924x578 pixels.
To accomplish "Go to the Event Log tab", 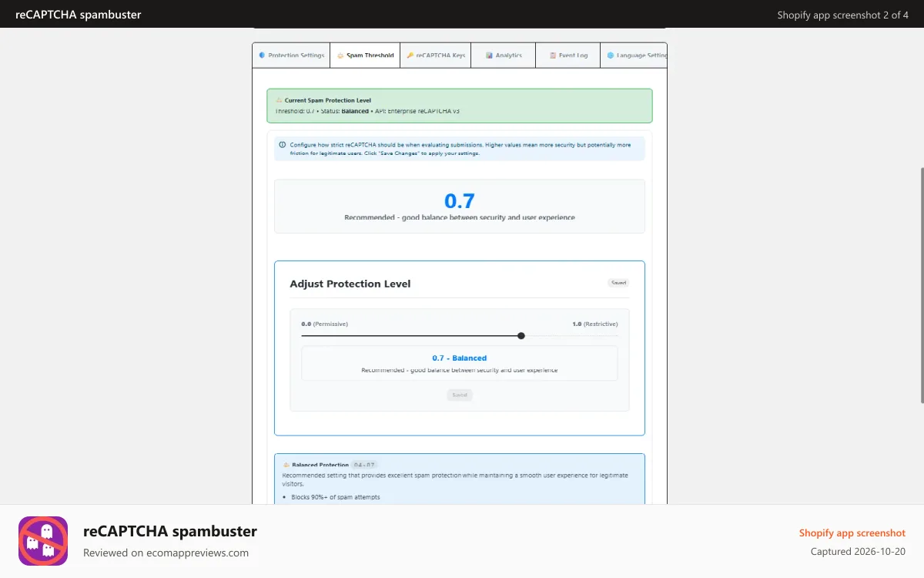I will pos(568,55).
